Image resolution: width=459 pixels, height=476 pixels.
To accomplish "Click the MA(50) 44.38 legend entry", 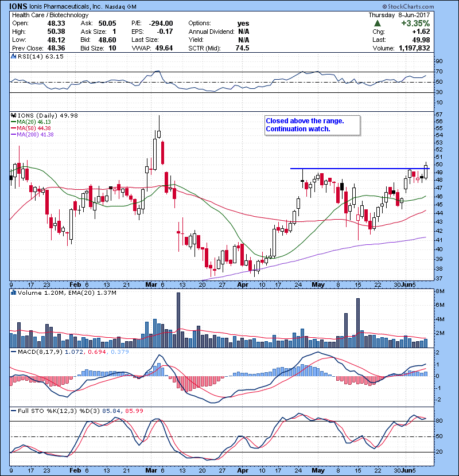I will pyautogui.click(x=30, y=128).
